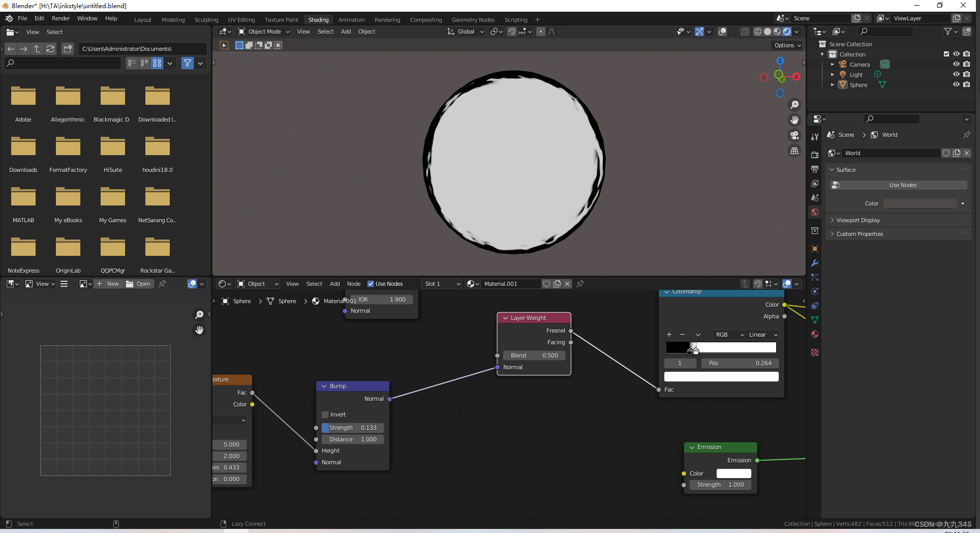Toggle Use Nodes checkbox in node editor

371,284
